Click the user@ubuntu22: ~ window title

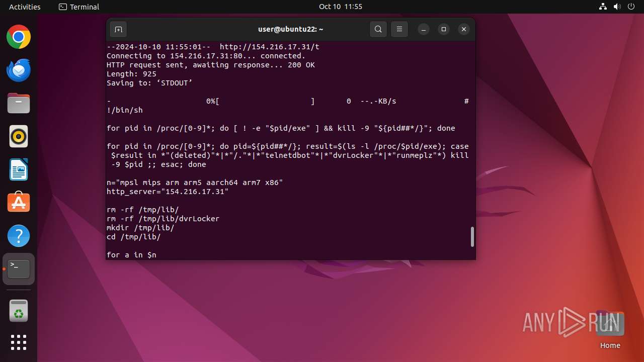(x=291, y=29)
